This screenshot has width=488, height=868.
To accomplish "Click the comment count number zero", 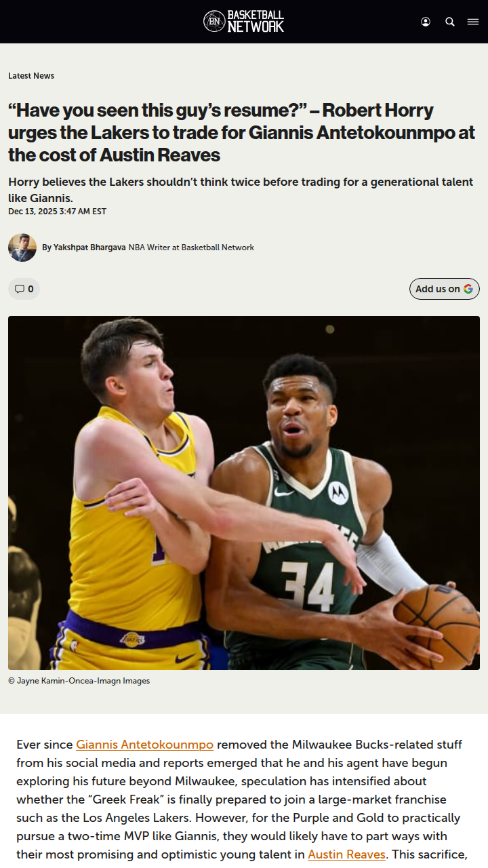I will (30, 289).
